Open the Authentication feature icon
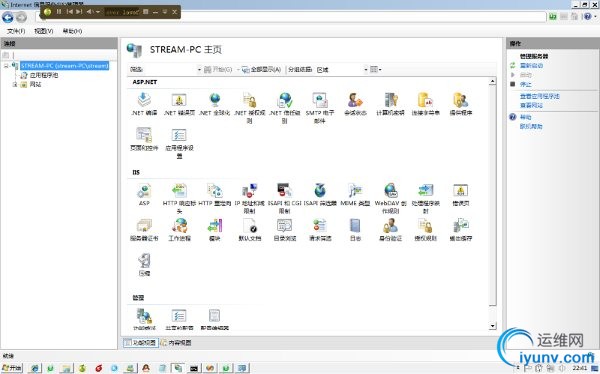This screenshot has height=374, width=600. click(x=390, y=226)
